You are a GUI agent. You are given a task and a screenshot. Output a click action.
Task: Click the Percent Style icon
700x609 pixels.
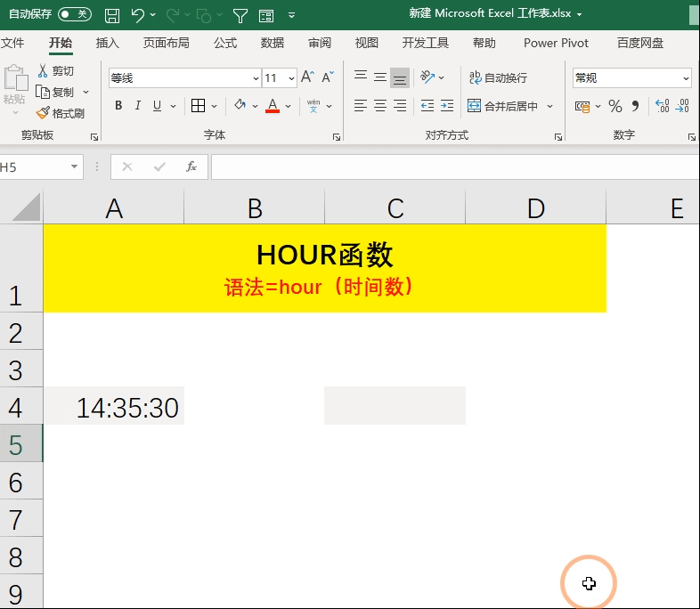[615, 106]
